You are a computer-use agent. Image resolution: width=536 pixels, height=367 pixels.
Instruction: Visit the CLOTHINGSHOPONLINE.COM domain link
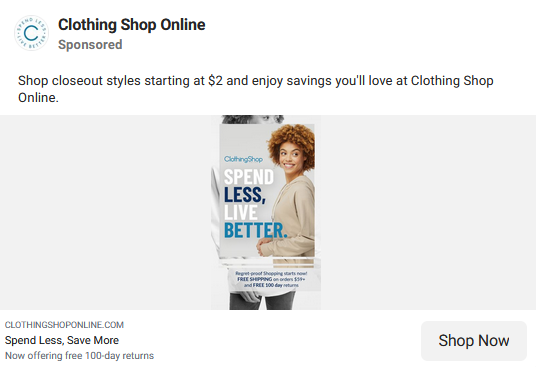(x=64, y=325)
